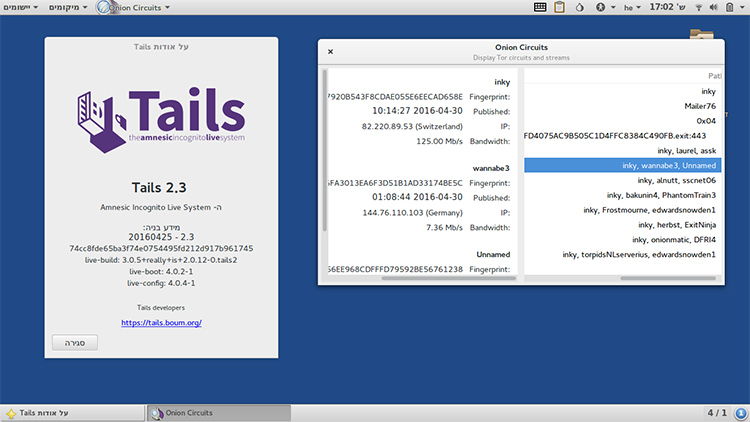Select the circuit row ending in '.exit:443'
The width and height of the screenshot is (750, 422).
tap(622, 136)
